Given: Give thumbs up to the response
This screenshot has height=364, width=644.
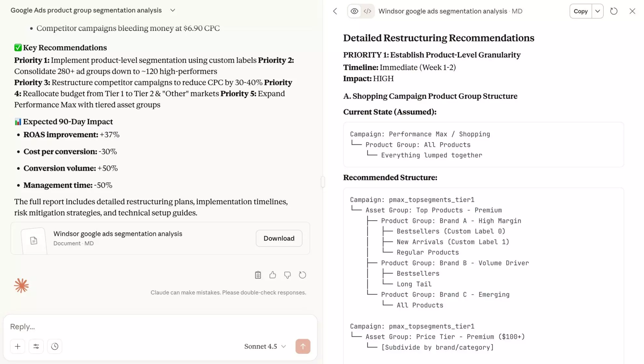Looking at the screenshot, I should click(x=273, y=275).
